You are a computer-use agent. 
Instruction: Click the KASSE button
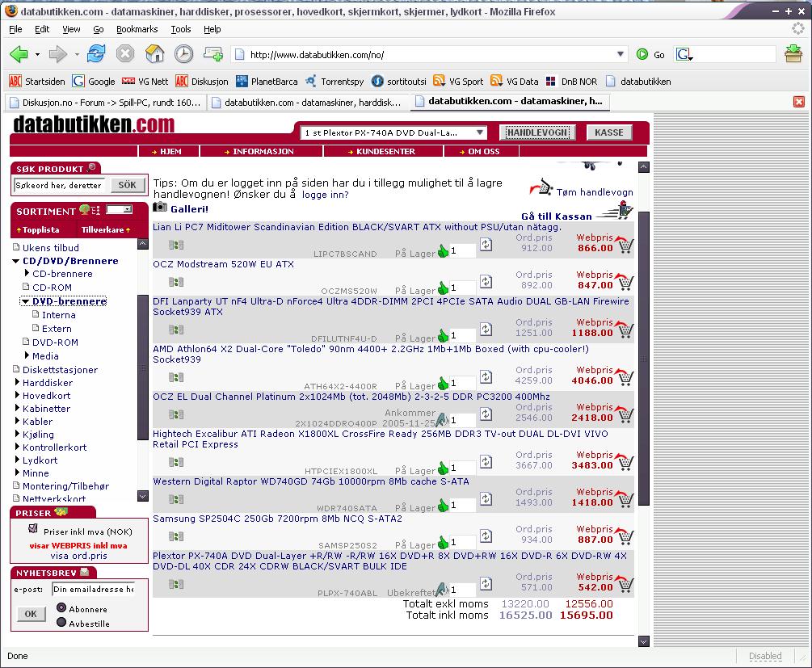(x=609, y=132)
